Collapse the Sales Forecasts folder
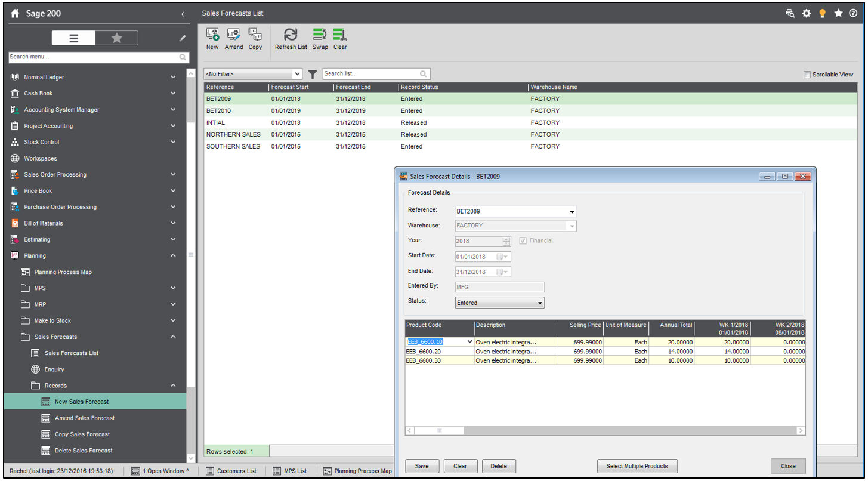The width and height of the screenshot is (868, 481). (x=173, y=337)
